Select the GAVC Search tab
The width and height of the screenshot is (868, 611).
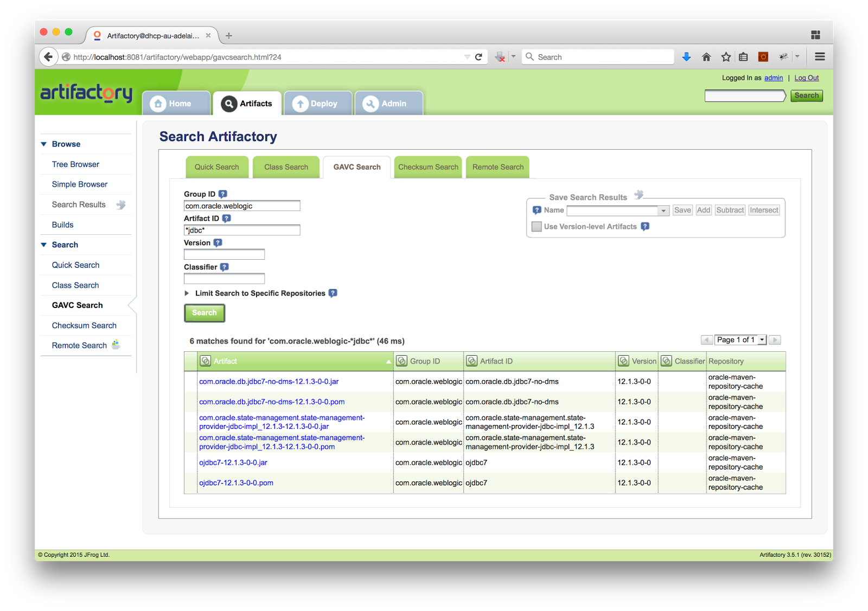[x=357, y=167]
